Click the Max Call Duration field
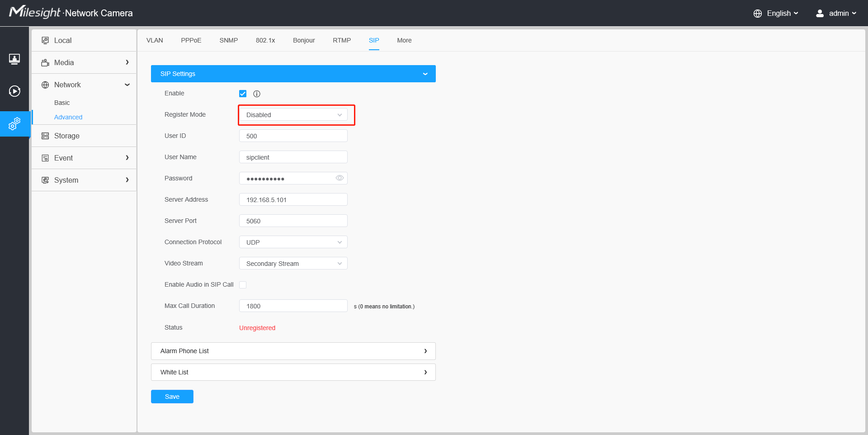 point(293,306)
